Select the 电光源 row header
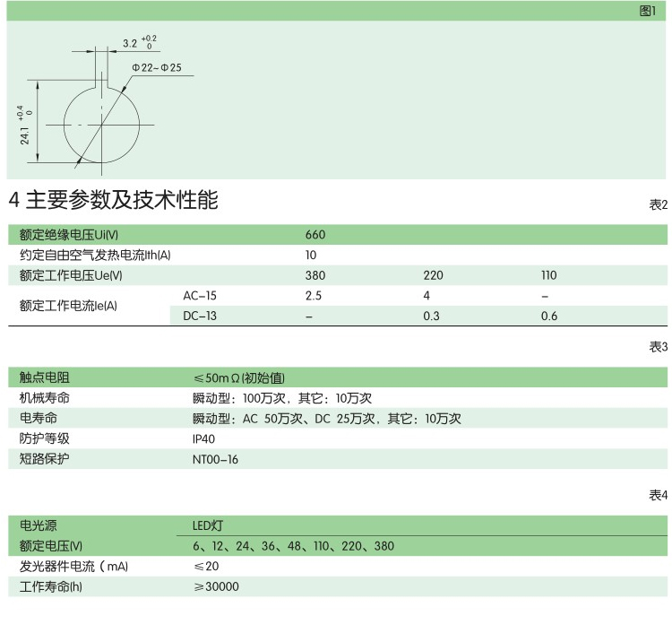672x633 pixels. coord(39,526)
